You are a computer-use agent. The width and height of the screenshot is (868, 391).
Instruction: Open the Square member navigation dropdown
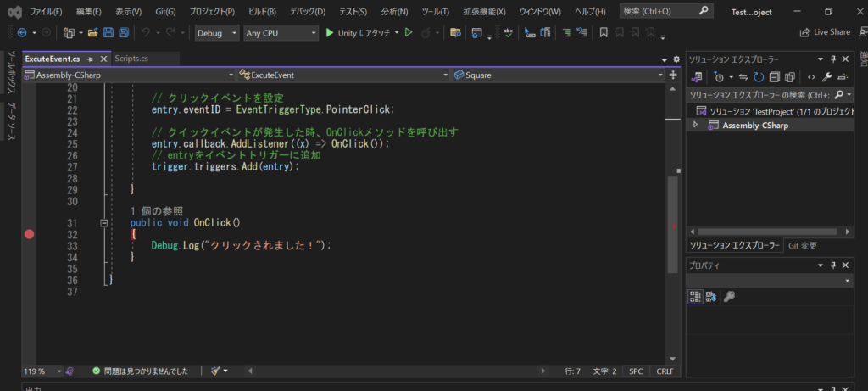[558, 75]
